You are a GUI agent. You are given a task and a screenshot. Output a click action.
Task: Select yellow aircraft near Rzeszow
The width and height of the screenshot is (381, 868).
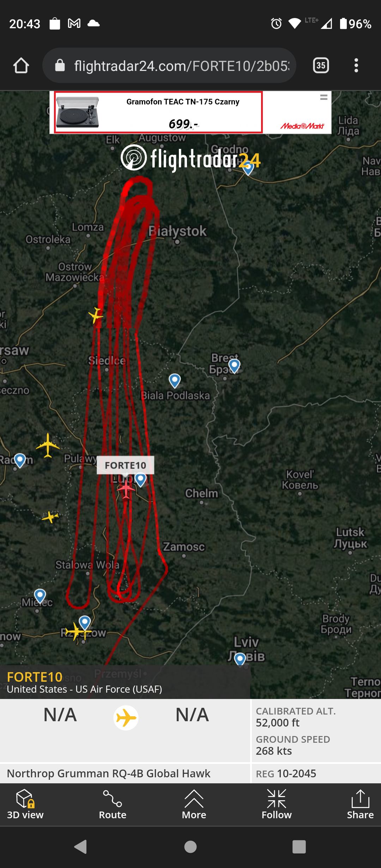[77, 631]
